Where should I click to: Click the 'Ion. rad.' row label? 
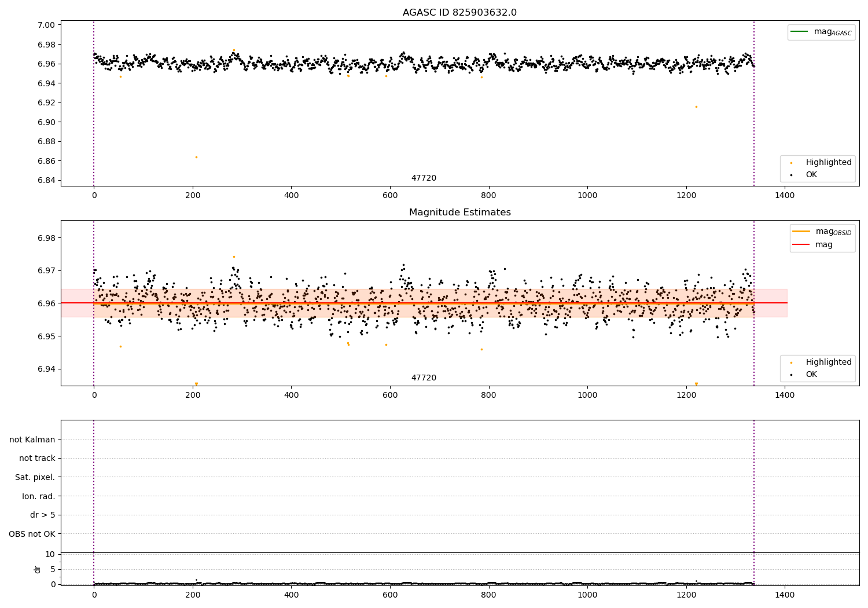pyautogui.click(x=39, y=496)
